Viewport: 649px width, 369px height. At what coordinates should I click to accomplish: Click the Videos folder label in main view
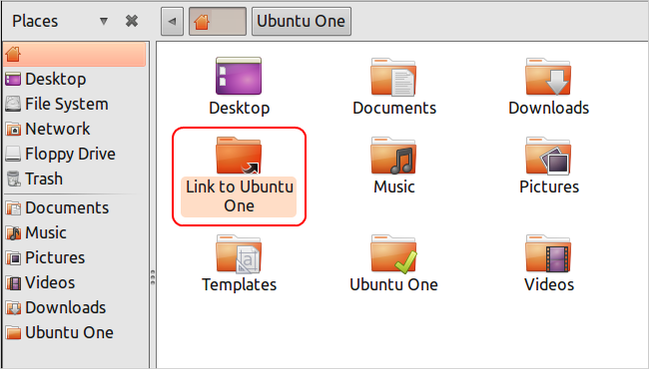549,285
